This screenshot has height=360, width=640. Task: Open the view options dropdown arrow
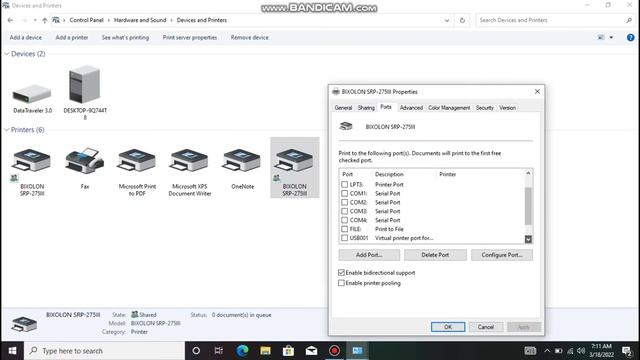pos(611,38)
